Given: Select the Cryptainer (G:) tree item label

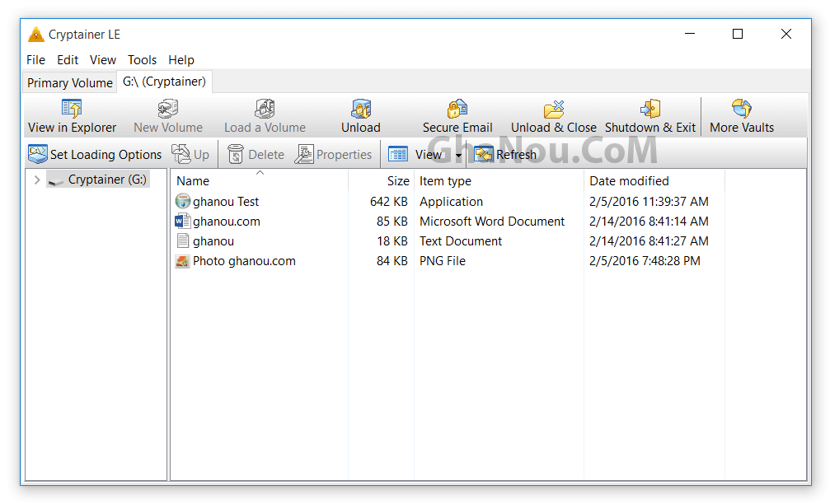Looking at the screenshot, I should pyautogui.click(x=107, y=180).
